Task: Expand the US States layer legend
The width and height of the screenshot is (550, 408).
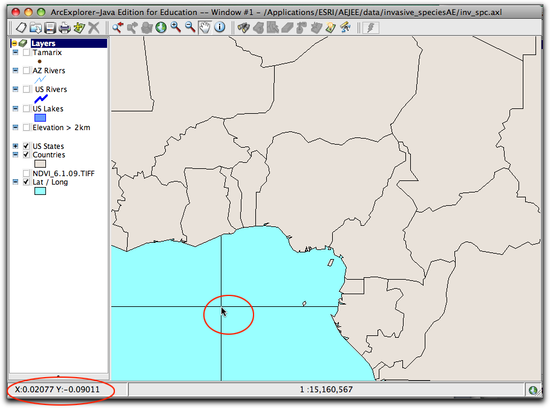Action: [15, 146]
